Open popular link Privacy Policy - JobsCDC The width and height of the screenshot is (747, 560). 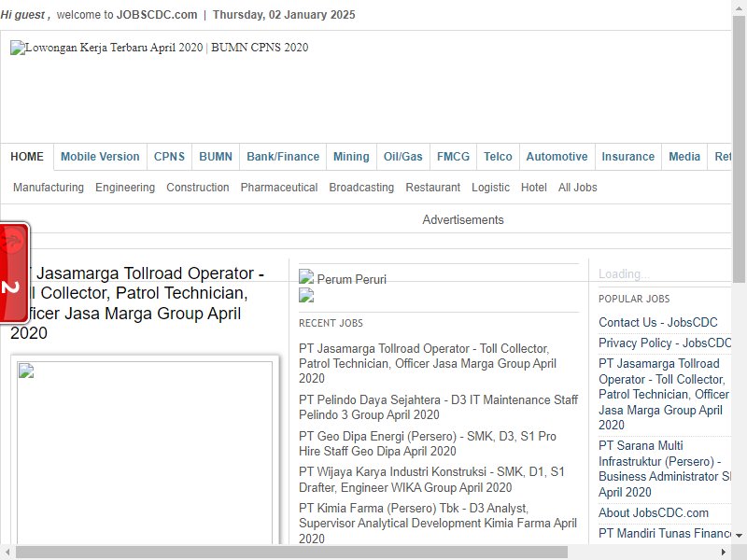tap(665, 343)
